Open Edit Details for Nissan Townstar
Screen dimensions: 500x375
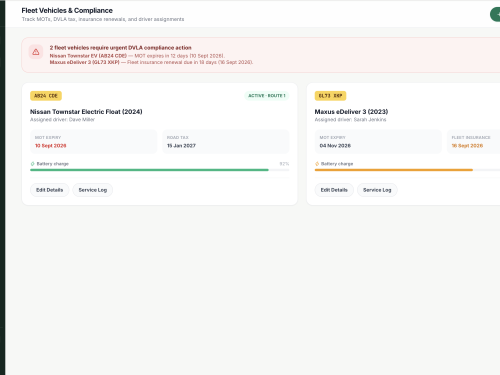[50, 190]
